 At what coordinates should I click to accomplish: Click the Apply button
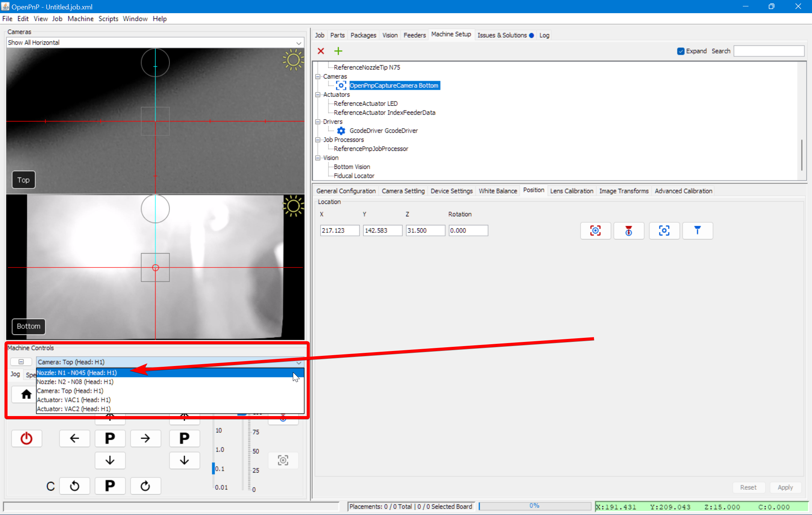pyautogui.click(x=785, y=487)
